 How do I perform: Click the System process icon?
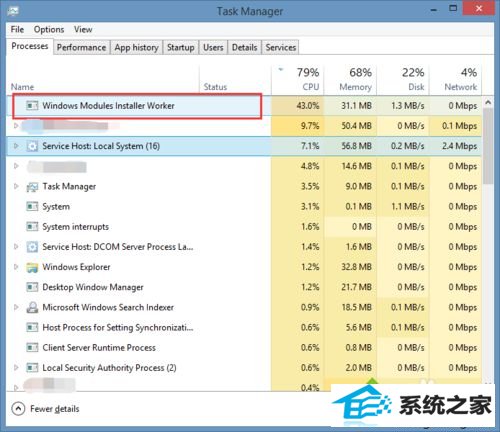(x=32, y=206)
